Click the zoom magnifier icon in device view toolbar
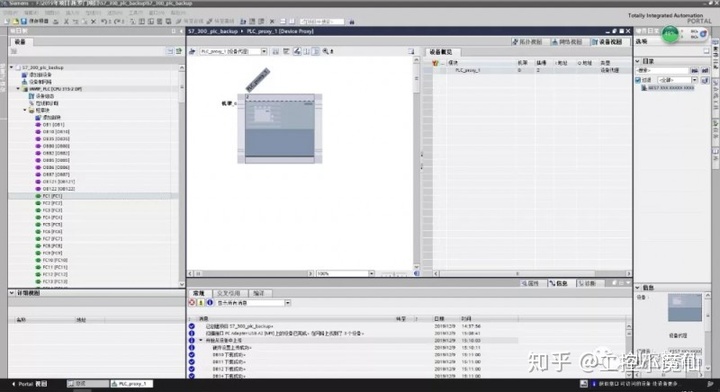Image resolution: width=720 pixels, height=392 pixels. pyautogui.click(x=326, y=51)
